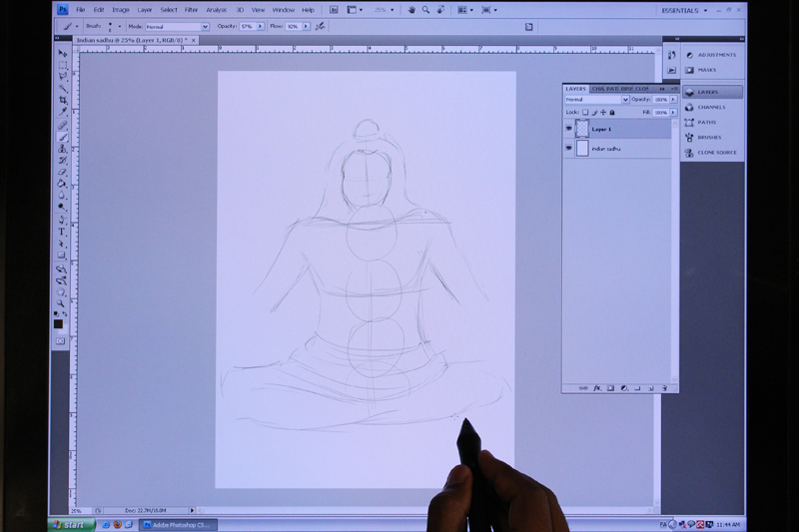This screenshot has height=532, width=799.
Task: Toggle visibility of the Indian sadhu layer
Action: pos(569,148)
